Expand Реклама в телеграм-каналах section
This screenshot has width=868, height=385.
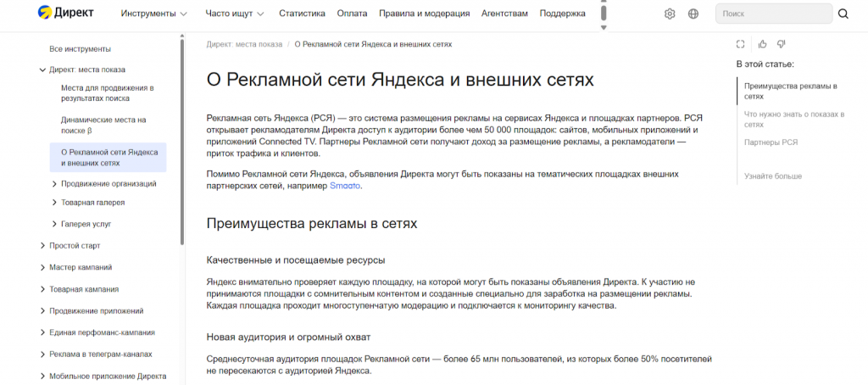coord(42,354)
